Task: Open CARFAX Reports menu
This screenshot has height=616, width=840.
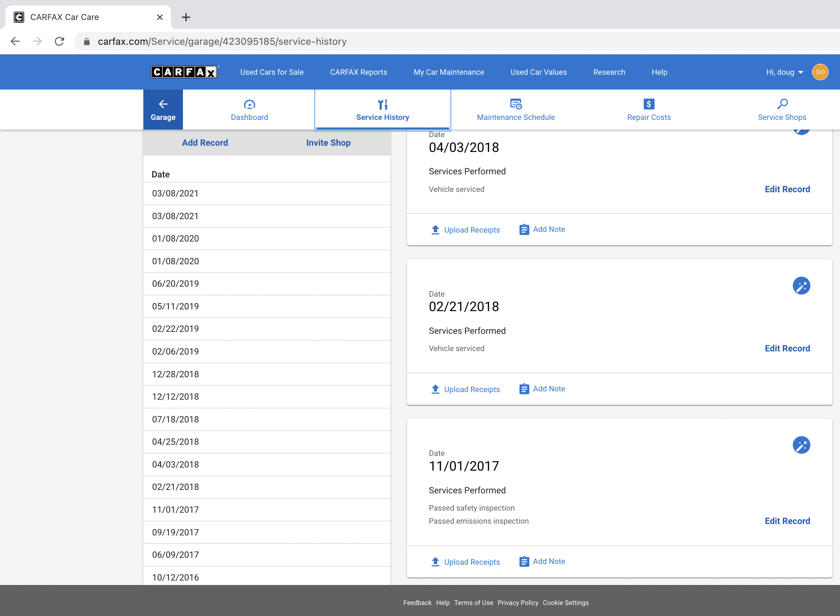Action: click(x=358, y=72)
